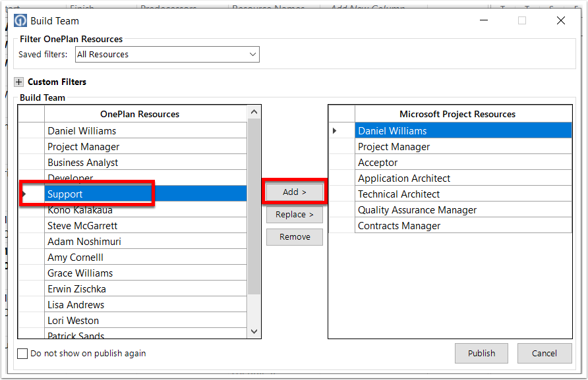Select Amy Cornelll resource
Screen dimensions: 588x380
(x=146, y=257)
